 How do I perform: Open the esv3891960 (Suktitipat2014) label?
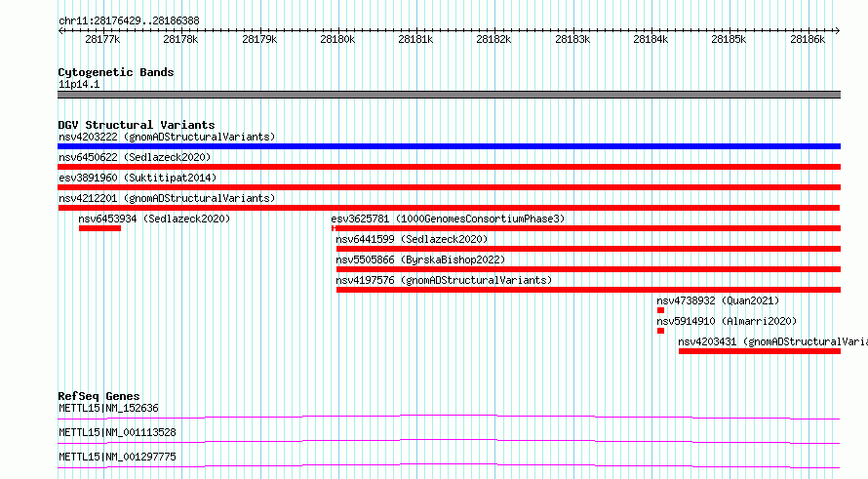pos(138,178)
